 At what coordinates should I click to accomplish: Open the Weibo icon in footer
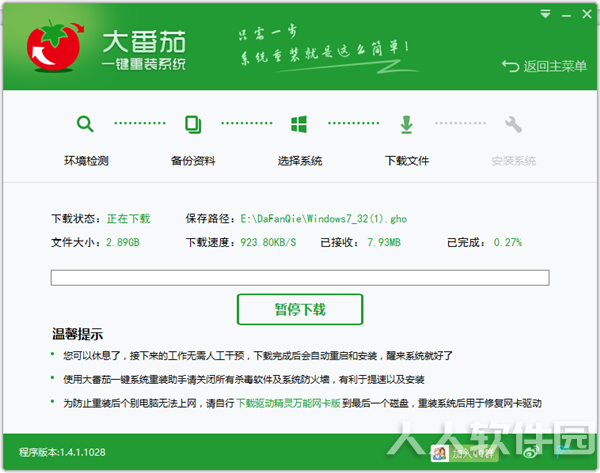531,452
